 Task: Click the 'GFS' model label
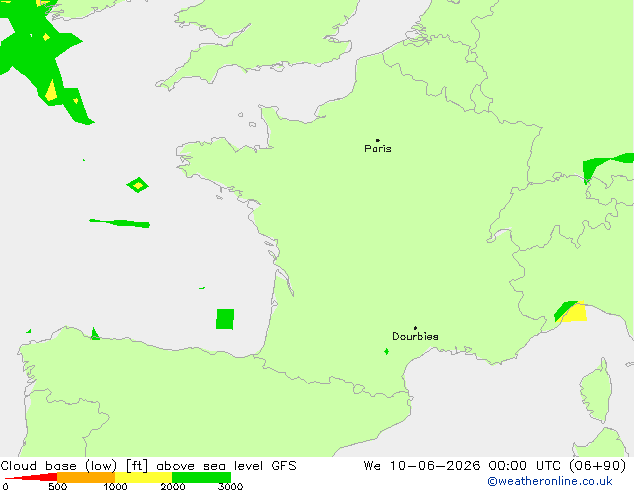pyautogui.click(x=284, y=466)
